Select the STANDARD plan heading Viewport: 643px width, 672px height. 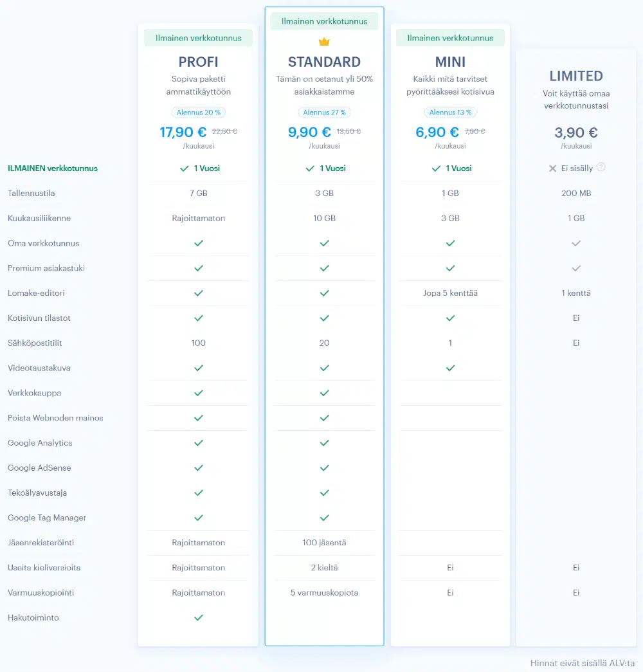click(324, 62)
